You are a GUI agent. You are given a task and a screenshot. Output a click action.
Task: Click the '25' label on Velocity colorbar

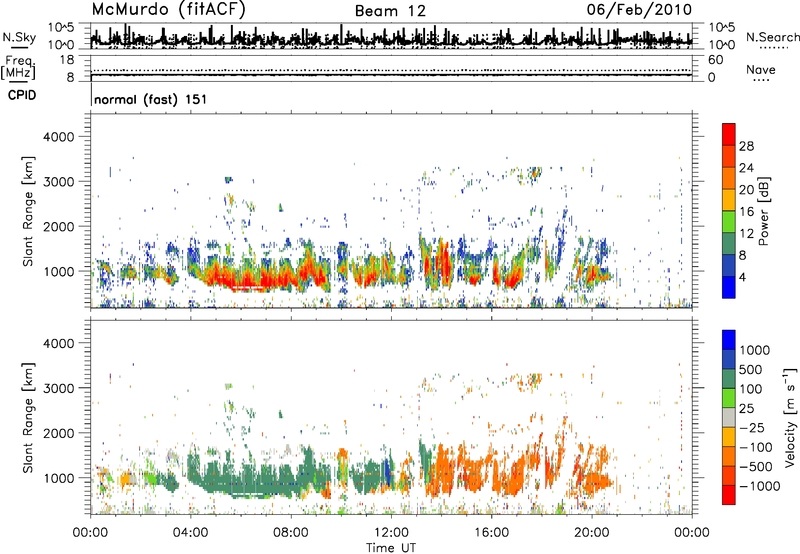click(746, 409)
